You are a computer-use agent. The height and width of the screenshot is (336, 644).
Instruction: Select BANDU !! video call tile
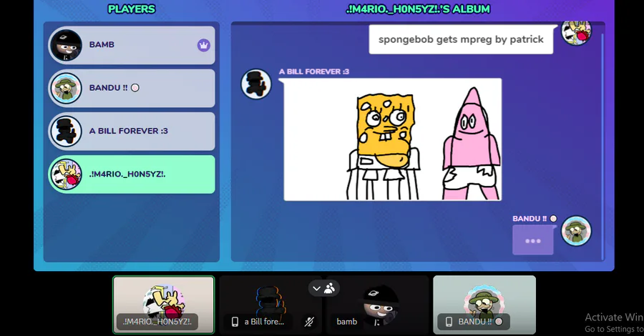point(484,305)
